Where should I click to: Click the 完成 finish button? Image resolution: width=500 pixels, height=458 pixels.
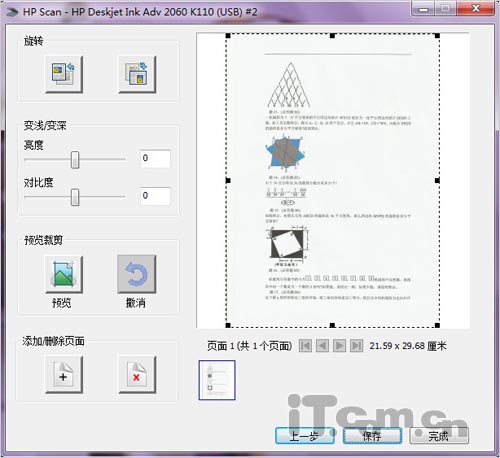[439, 436]
